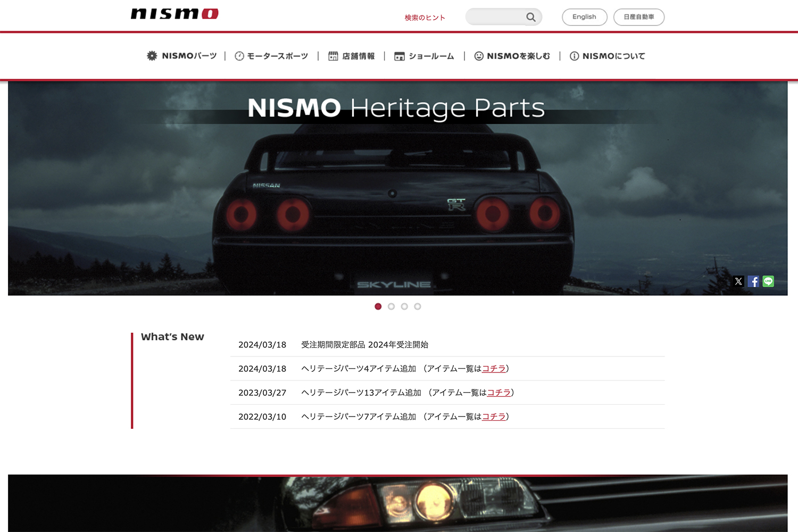The width and height of the screenshot is (798, 532).
Task: Select the fourth carousel slide dot
Action: click(x=418, y=306)
